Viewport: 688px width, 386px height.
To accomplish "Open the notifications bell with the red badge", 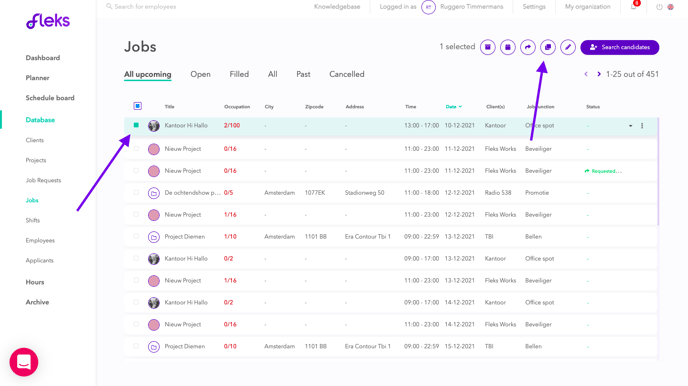I will pos(634,7).
